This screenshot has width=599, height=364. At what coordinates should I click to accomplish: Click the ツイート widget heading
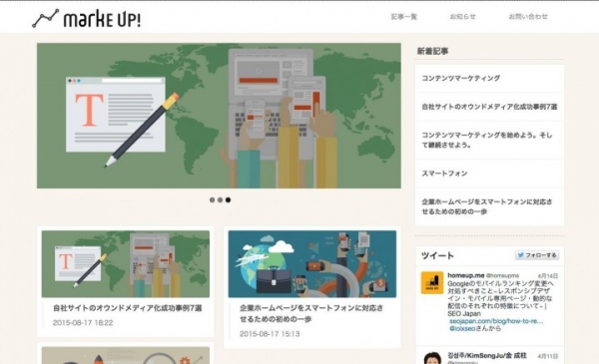(437, 255)
